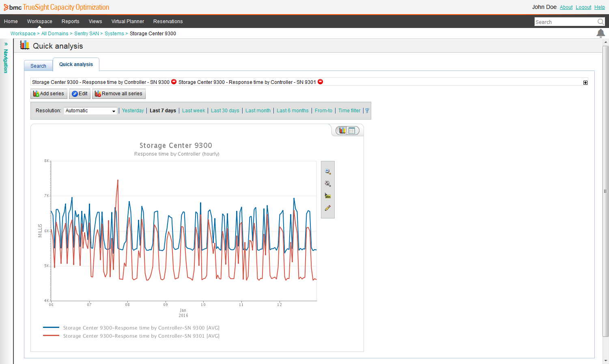The image size is (609, 364).
Task: Switch to table view icon
Action: coord(352,131)
